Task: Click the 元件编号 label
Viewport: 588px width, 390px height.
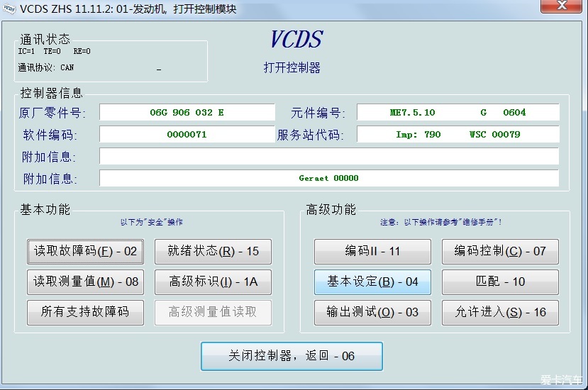Action: [318, 113]
